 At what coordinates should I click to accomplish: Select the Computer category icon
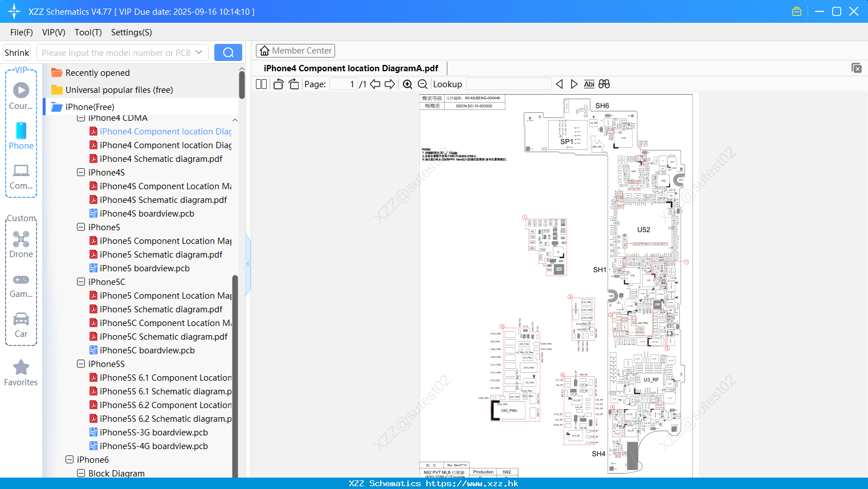point(21,176)
